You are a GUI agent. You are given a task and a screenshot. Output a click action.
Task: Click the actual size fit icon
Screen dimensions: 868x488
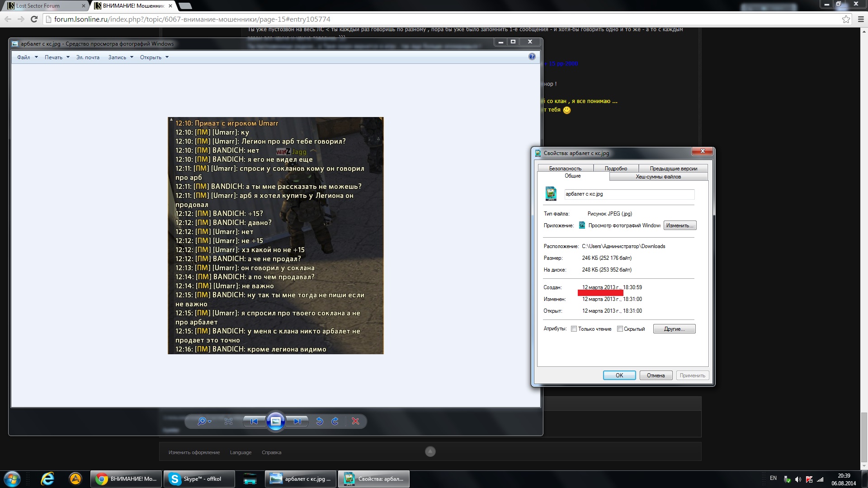pos(228,421)
